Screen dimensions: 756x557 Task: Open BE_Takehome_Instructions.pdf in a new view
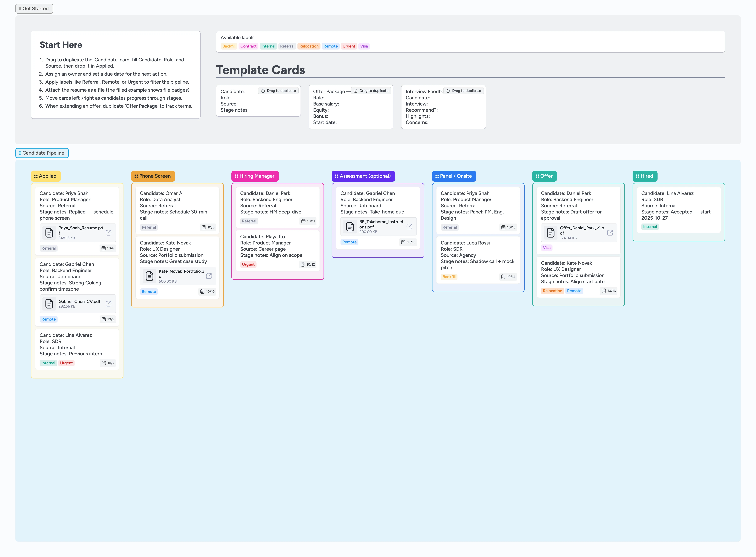(x=409, y=226)
